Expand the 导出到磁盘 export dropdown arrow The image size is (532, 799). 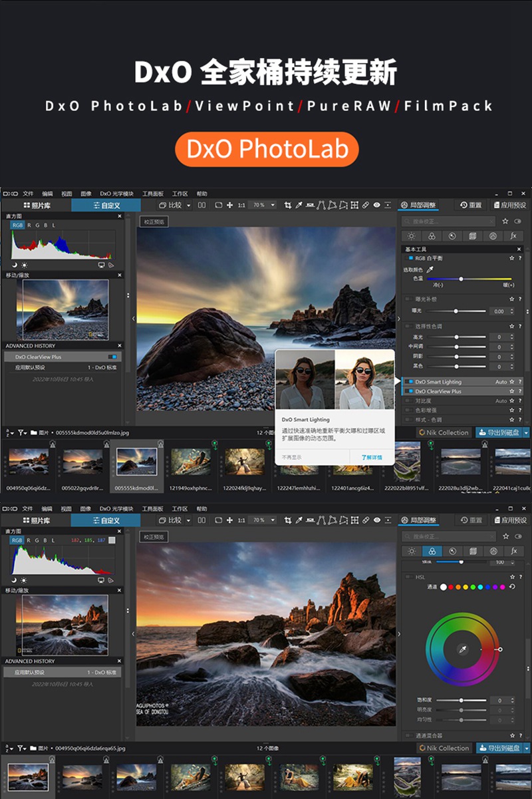526,432
